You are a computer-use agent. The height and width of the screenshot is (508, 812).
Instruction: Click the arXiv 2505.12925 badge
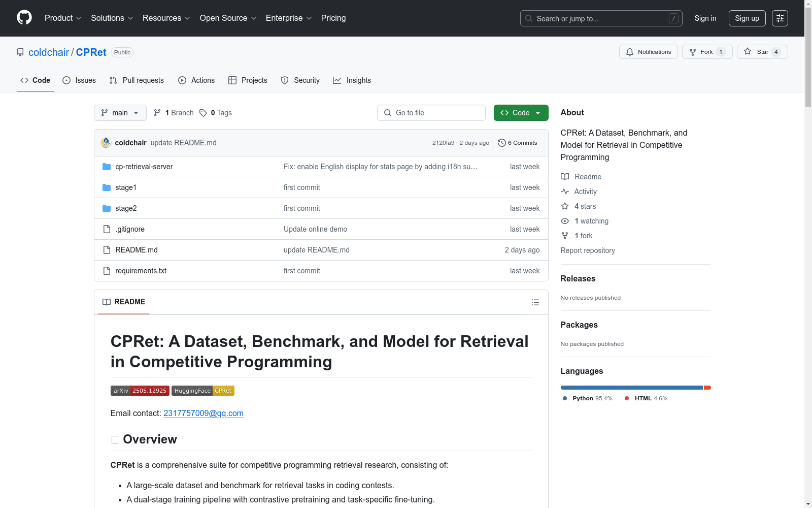tap(140, 391)
